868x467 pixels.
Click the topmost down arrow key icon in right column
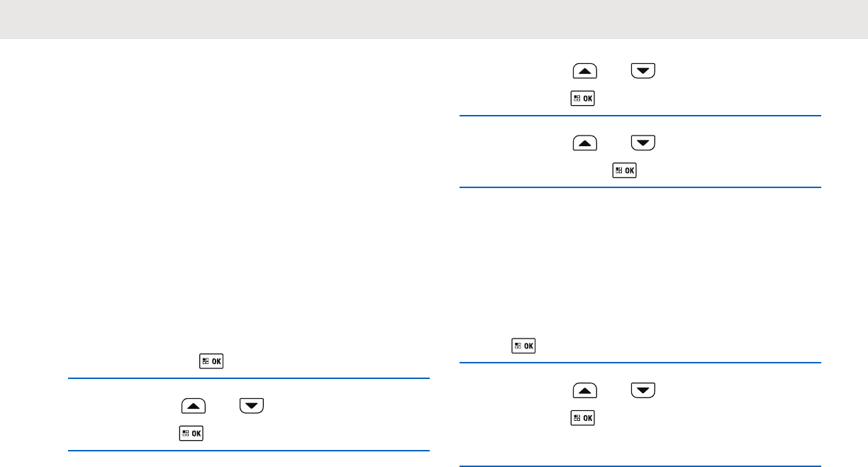[643, 71]
